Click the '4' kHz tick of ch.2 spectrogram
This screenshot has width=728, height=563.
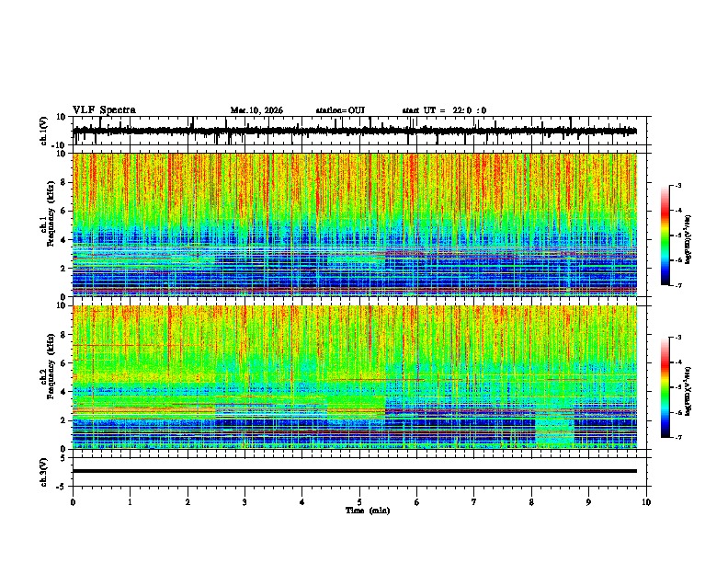click(x=64, y=392)
